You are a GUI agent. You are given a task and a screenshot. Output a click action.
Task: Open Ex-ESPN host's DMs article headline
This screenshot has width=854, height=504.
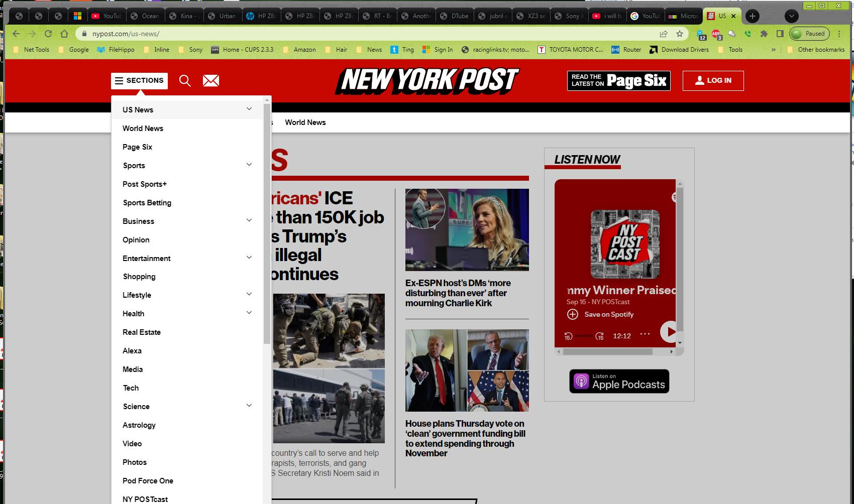click(458, 293)
